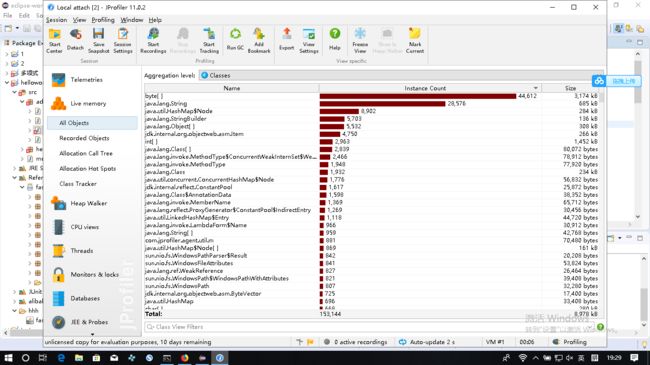The width and height of the screenshot is (650, 365).
Task: Click the Profiling status indicator
Action: [x=570, y=342]
